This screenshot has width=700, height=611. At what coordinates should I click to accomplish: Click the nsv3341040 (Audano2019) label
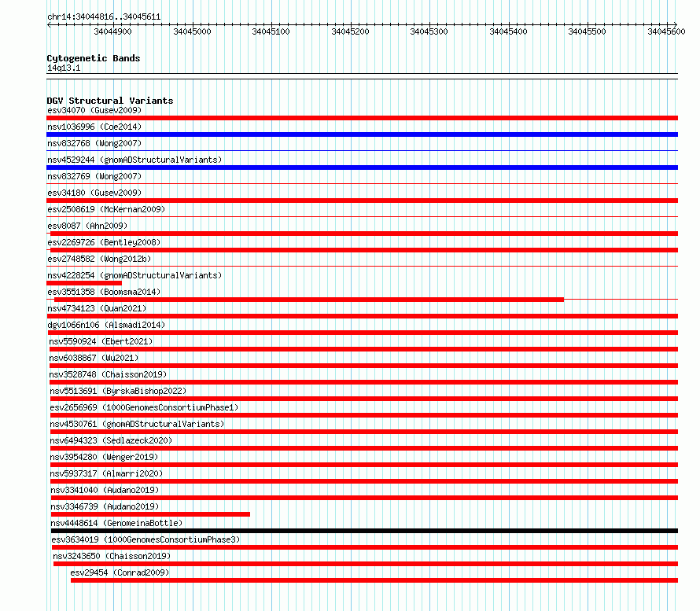coord(105,490)
